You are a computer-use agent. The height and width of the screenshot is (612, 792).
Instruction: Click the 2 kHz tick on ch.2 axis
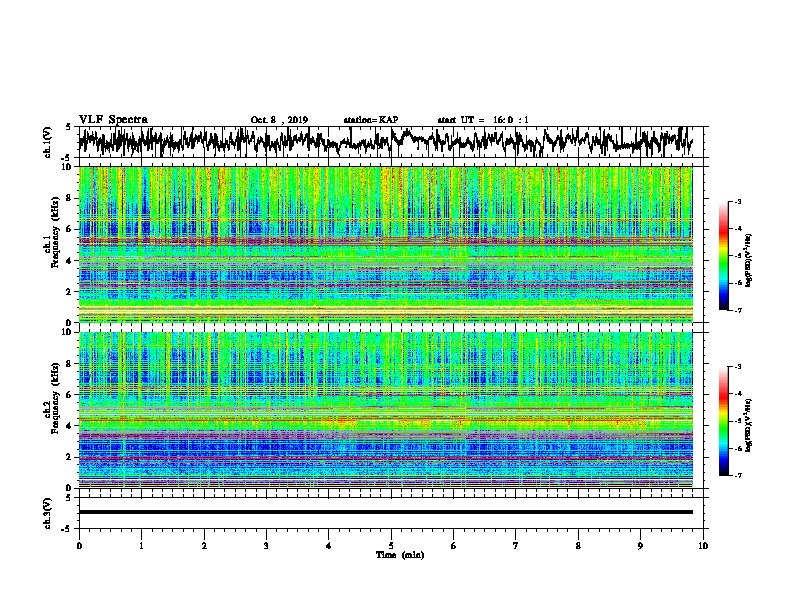pyautogui.click(x=70, y=457)
